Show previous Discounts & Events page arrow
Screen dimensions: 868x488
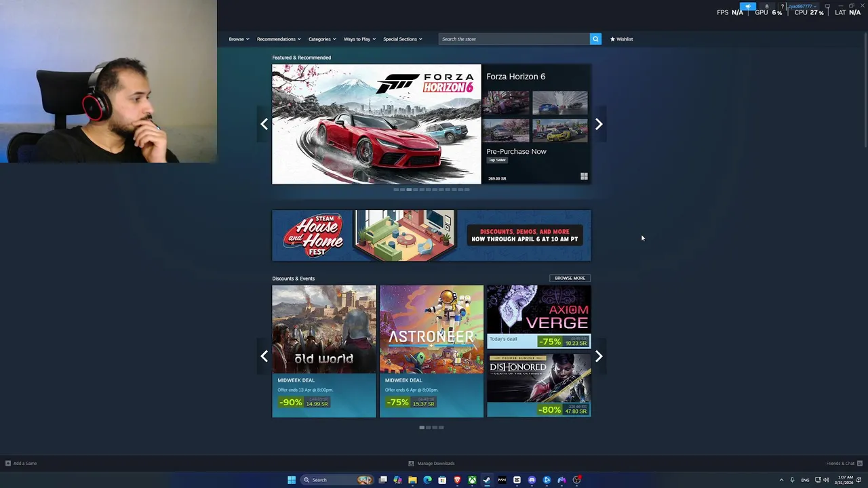[264, 357]
